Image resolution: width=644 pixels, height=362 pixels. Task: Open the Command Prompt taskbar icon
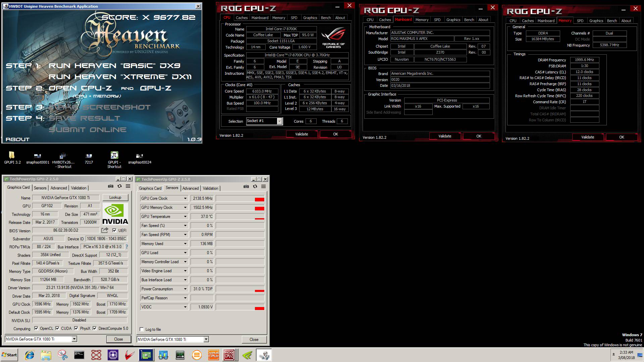tap(79, 355)
